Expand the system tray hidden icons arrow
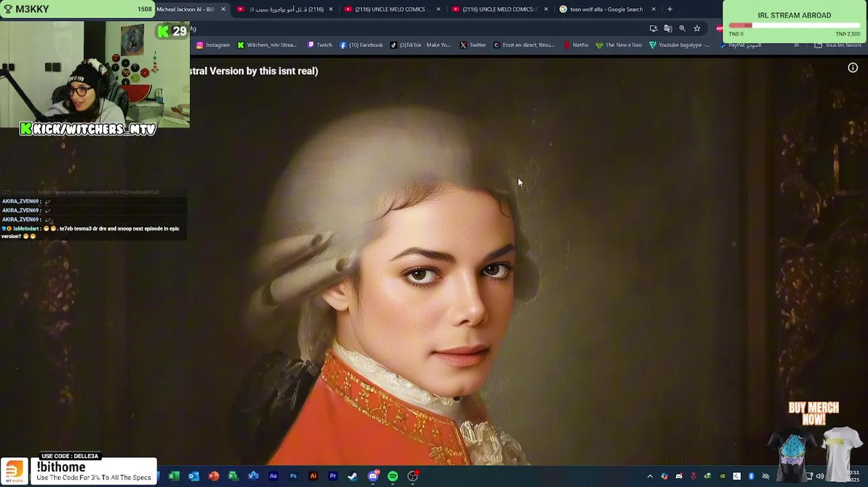Viewport: 868px width, 487px height. pyautogui.click(x=650, y=476)
